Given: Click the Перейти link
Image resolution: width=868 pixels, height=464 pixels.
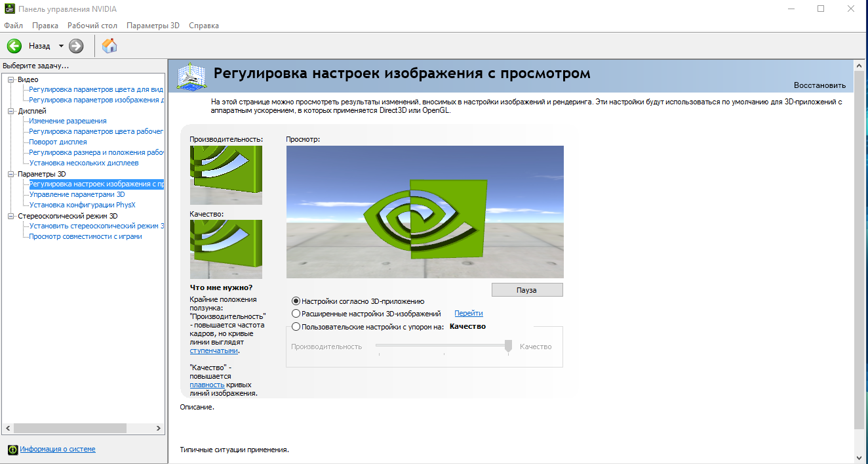Looking at the screenshot, I should (469, 314).
